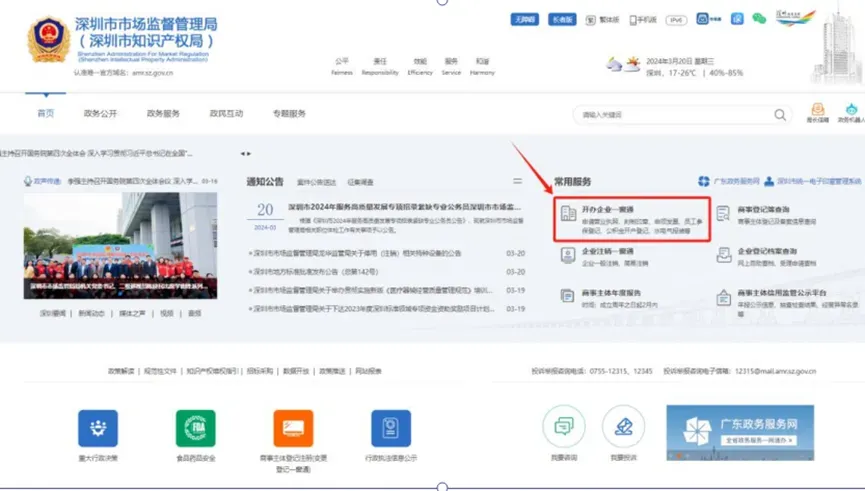
Task: Open the 政民互动 menu
Action: coord(226,113)
